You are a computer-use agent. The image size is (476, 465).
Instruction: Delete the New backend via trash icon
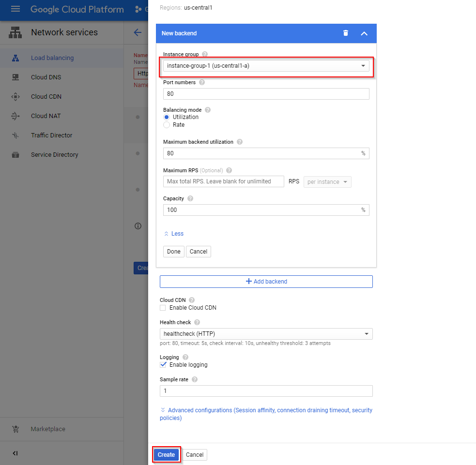tap(346, 33)
